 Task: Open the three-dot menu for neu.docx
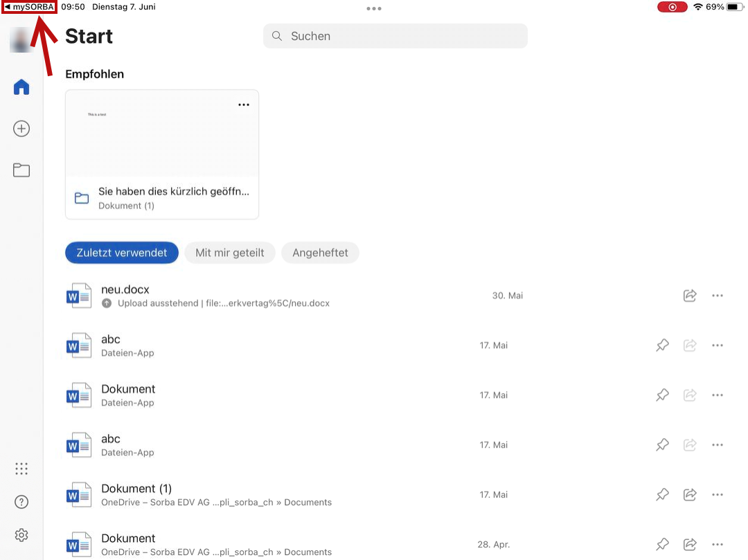click(718, 296)
